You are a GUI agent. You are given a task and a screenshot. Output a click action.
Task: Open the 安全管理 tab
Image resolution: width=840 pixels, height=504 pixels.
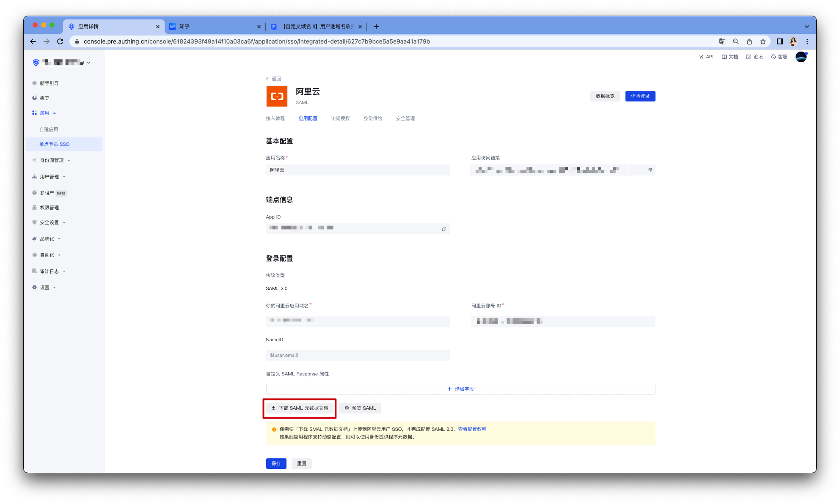click(x=405, y=118)
